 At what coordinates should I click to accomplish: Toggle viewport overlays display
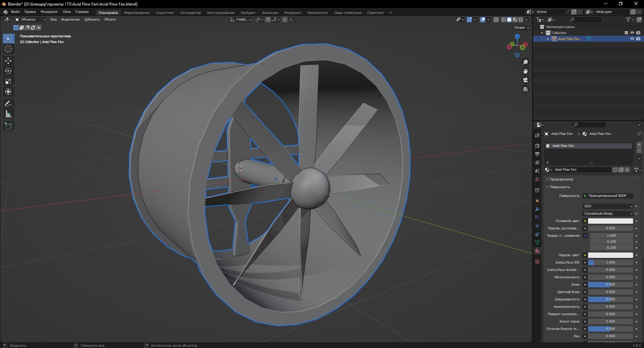tap(483, 19)
